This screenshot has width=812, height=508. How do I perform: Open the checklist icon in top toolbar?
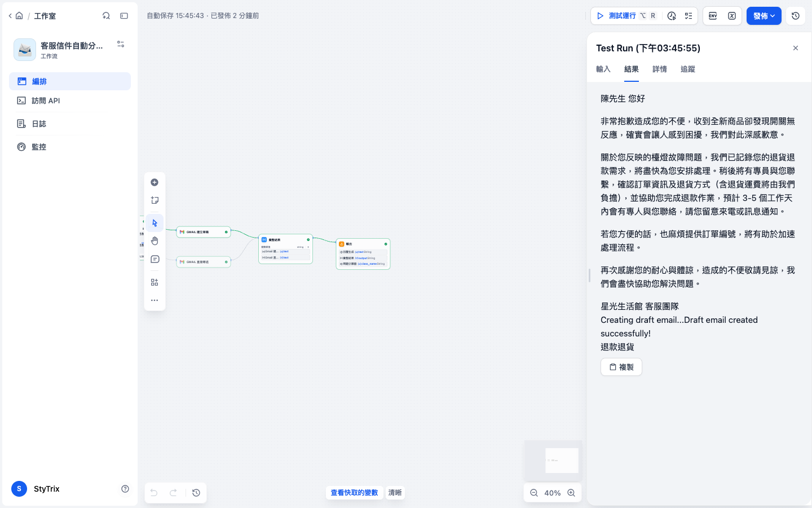(x=689, y=16)
